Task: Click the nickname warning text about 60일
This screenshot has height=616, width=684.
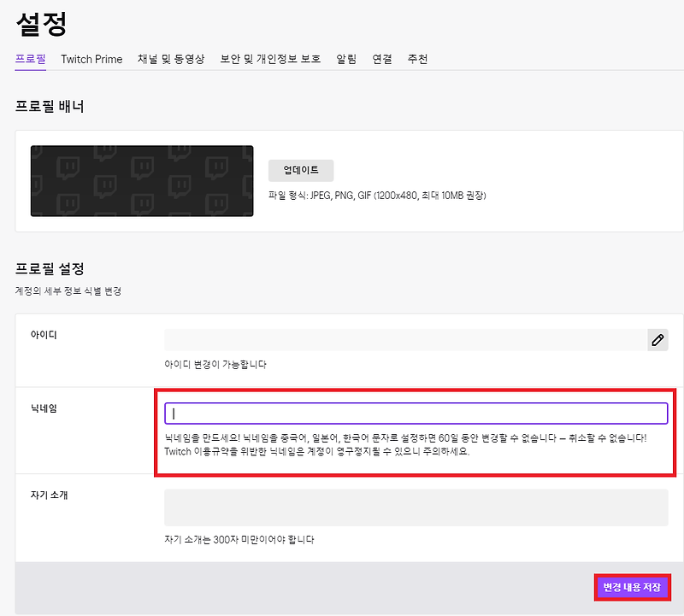Action: pyautogui.click(x=405, y=444)
